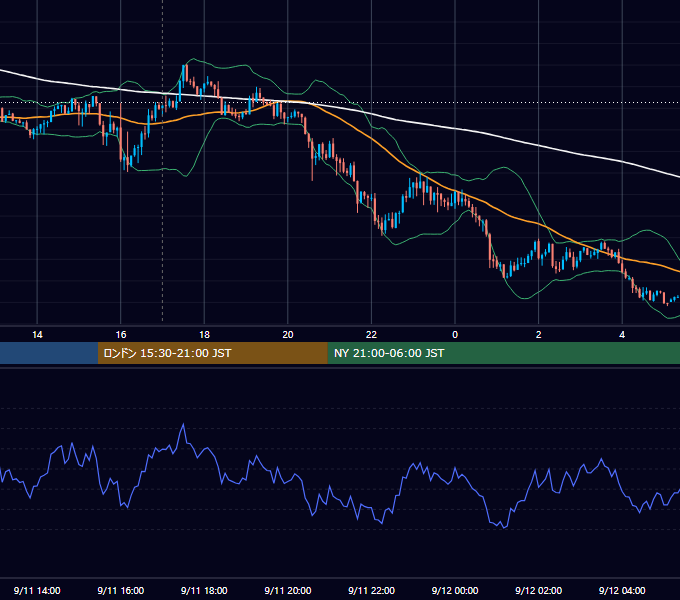The height and width of the screenshot is (600, 680).
Task: Click the '9/12 04:00' date label
Action: coord(622,590)
